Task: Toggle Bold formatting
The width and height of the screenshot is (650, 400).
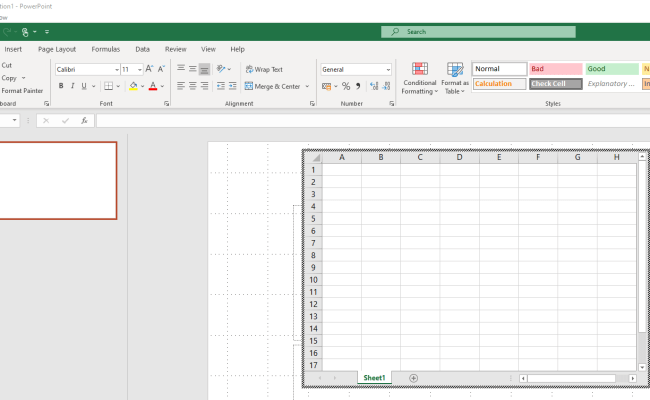Action: (x=61, y=86)
